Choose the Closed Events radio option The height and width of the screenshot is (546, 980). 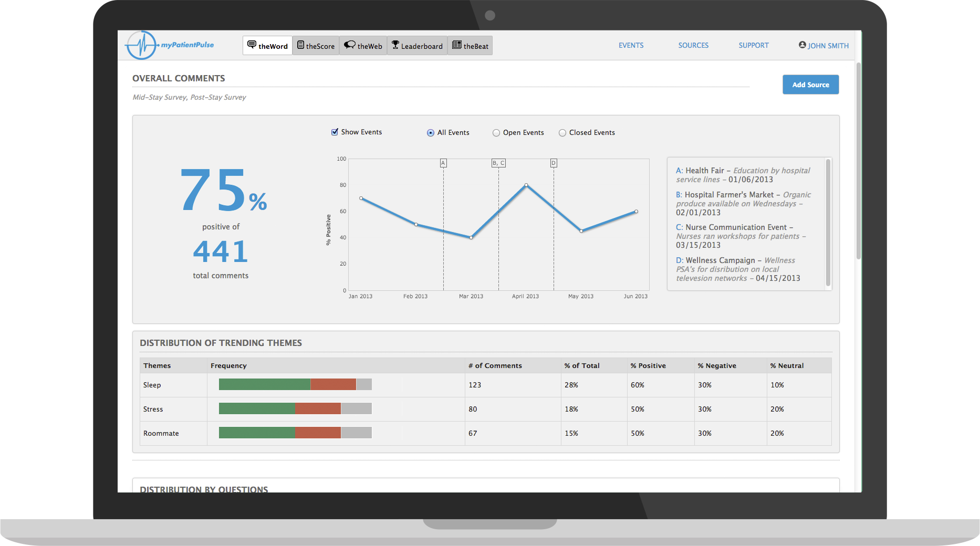(x=562, y=133)
